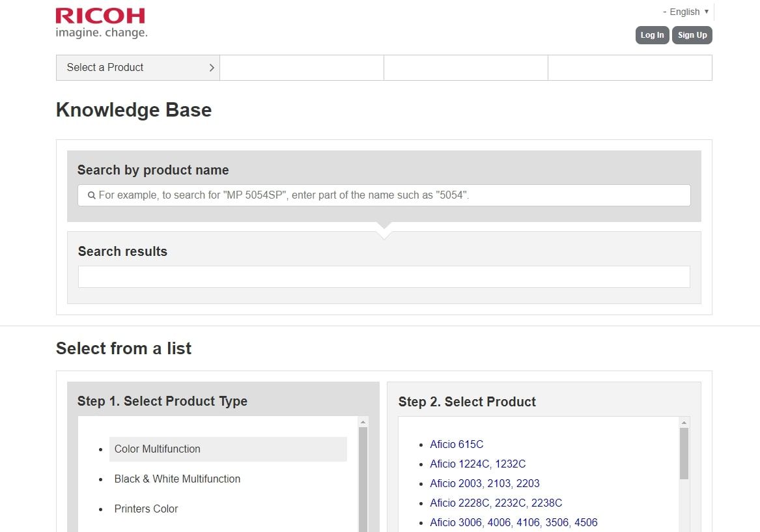Open the Aficio 615C link
This screenshot has height=532, width=760.
(x=457, y=445)
